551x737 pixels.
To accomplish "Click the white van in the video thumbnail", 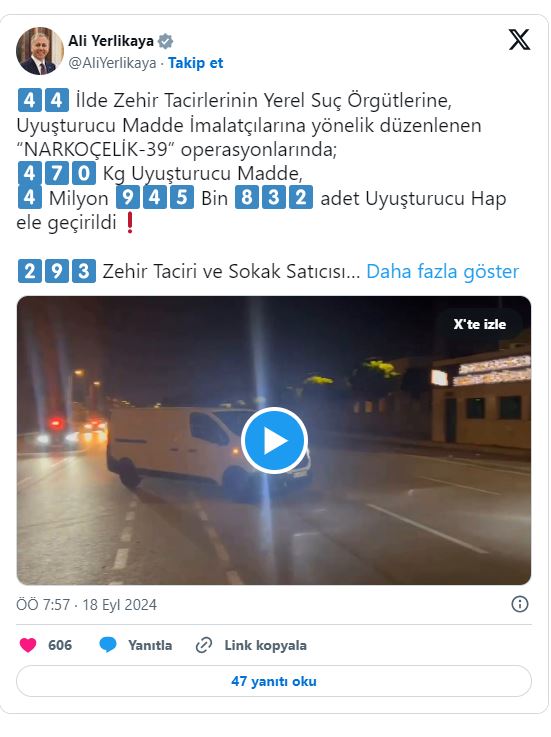I will click(x=207, y=449).
